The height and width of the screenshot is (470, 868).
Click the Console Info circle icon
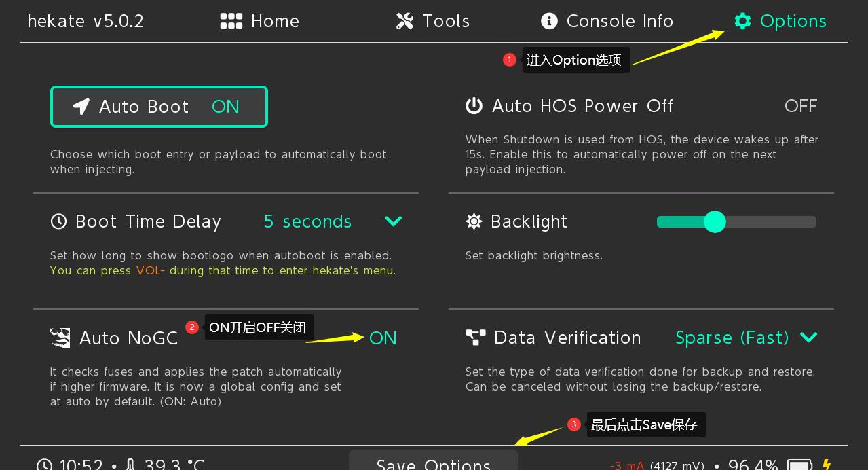coord(549,21)
